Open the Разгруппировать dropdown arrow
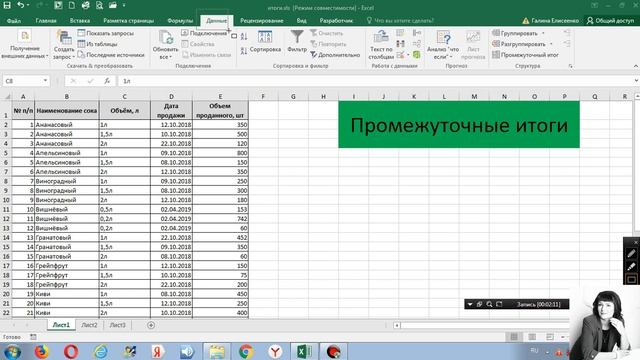 pos(551,44)
